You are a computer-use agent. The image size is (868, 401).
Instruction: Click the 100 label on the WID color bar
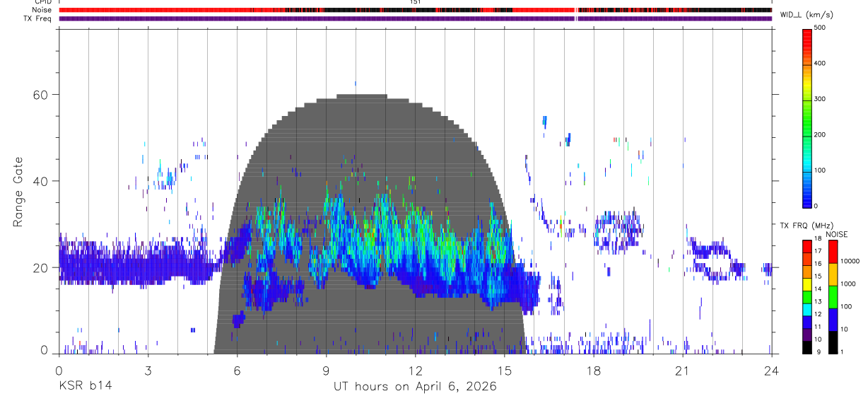(x=820, y=170)
